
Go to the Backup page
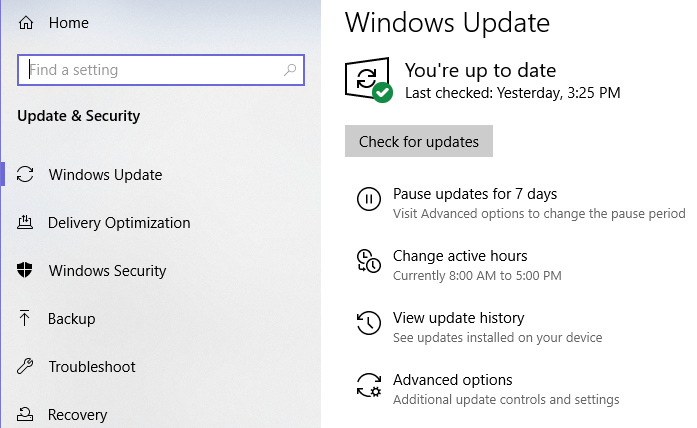tap(72, 319)
